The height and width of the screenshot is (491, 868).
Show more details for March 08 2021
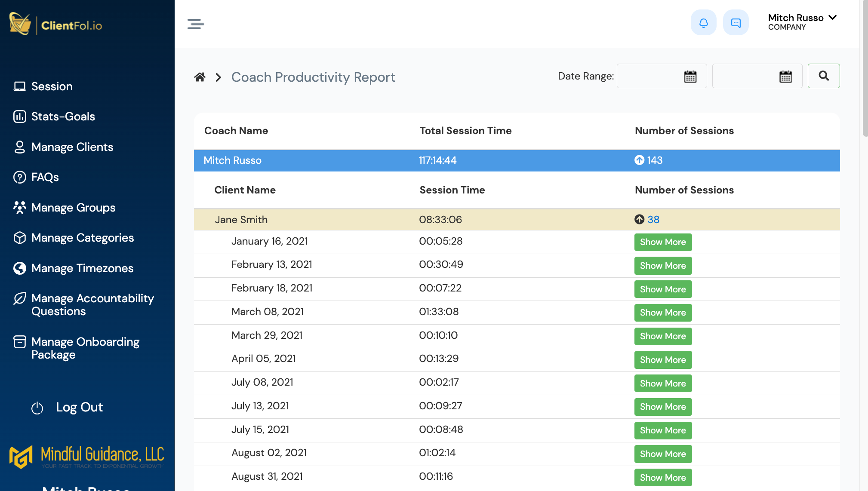click(663, 313)
